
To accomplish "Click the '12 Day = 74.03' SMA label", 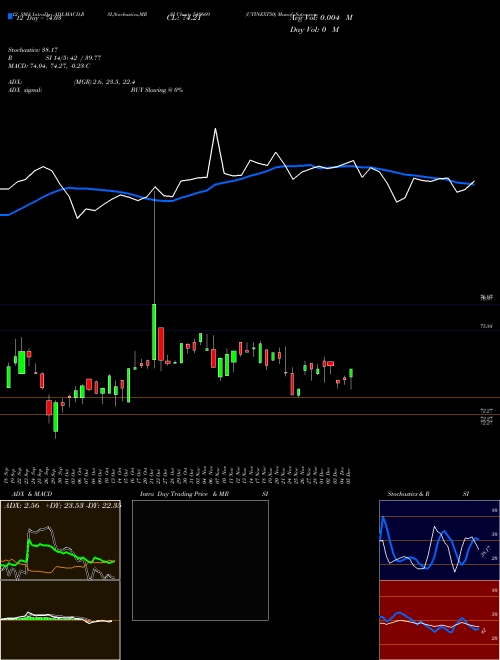I will (39, 18).
